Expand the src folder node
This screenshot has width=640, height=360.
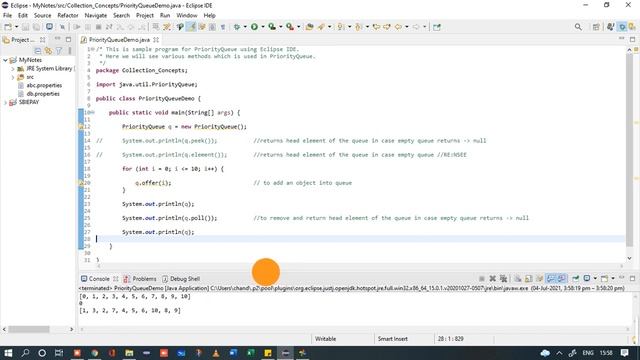pyautogui.click(x=13, y=77)
